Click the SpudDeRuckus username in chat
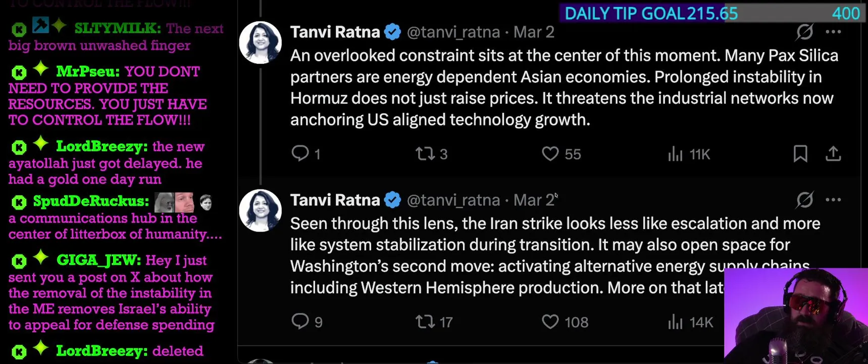868x364 pixels. tap(91, 201)
